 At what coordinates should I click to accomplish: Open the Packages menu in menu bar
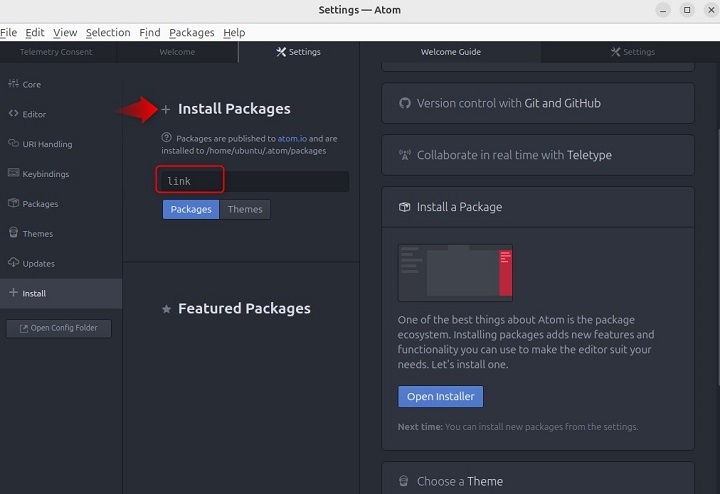click(x=191, y=32)
